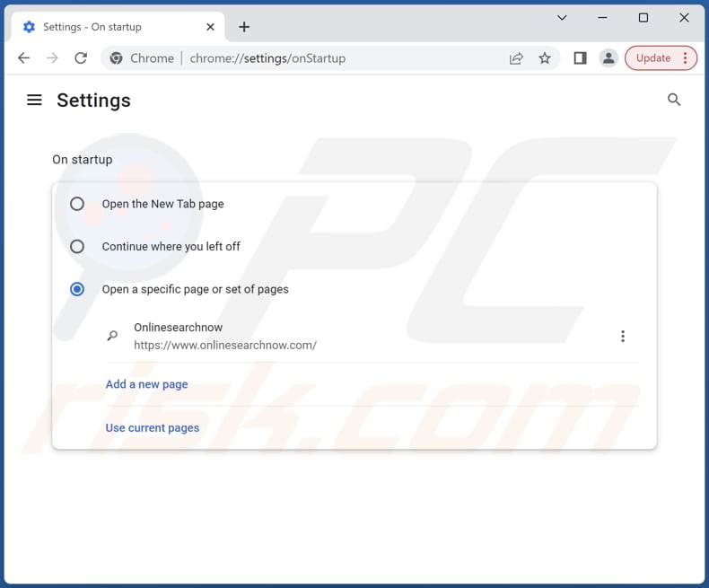
Task: Open the Settings hamburger menu
Action: click(x=34, y=100)
